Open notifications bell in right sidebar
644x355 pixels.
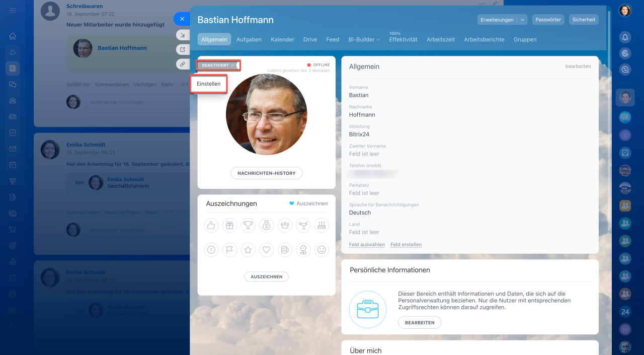[x=625, y=37]
